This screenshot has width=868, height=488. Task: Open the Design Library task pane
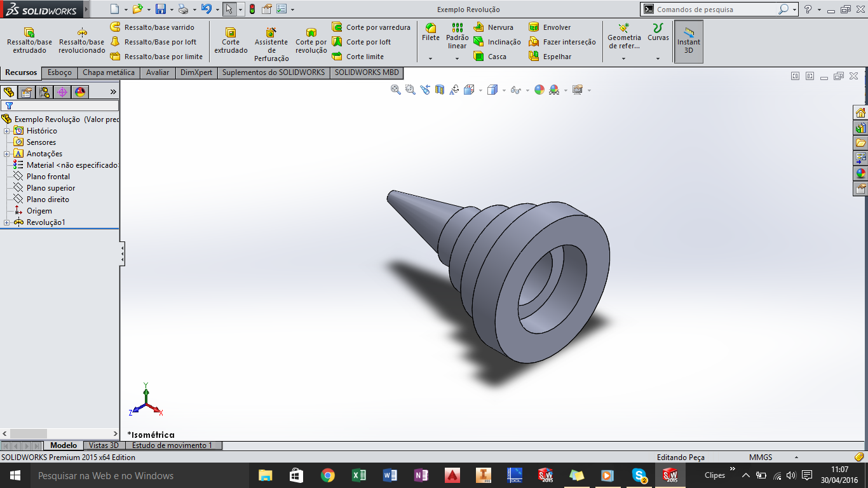[861, 128]
